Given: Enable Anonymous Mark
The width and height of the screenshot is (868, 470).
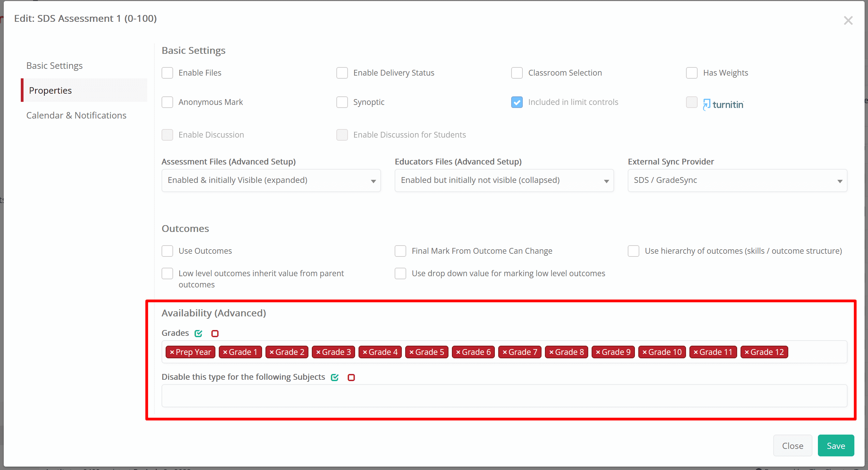Looking at the screenshot, I should tap(167, 102).
